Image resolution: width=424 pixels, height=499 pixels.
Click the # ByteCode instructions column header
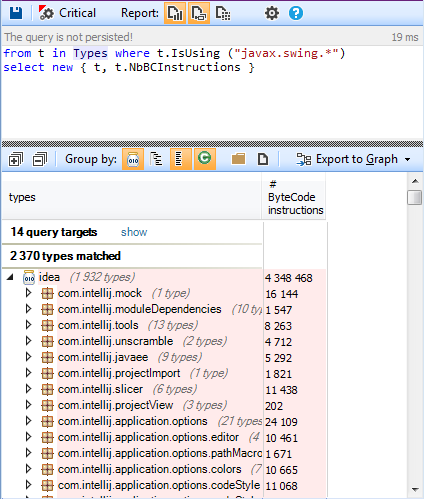[294, 197]
